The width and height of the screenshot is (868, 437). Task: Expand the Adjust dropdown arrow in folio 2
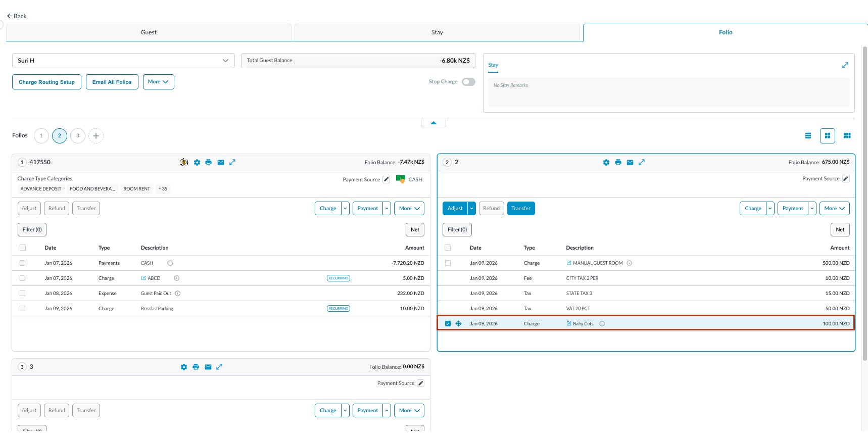pyautogui.click(x=472, y=208)
